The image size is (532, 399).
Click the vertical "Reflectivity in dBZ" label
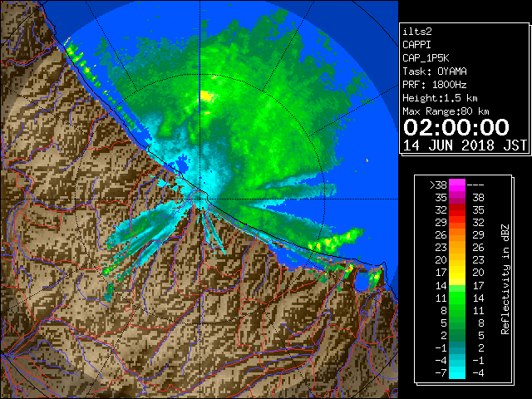coord(505,279)
